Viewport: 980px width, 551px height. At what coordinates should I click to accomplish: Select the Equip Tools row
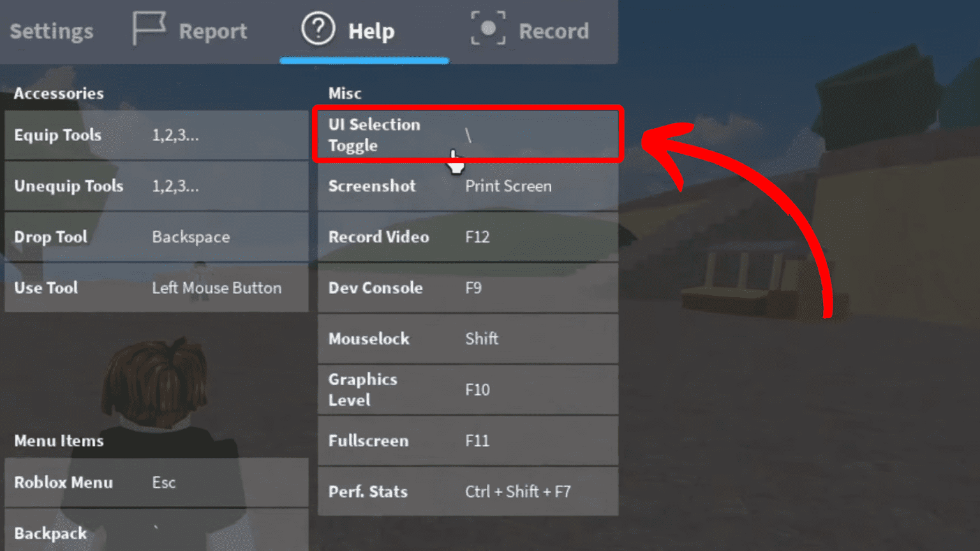point(156,135)
